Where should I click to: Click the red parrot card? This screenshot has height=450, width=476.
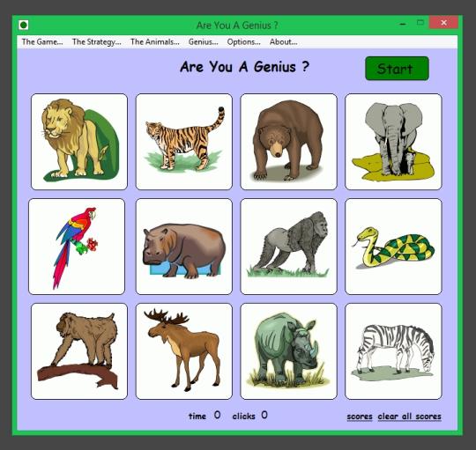click(x=77, y=247)
